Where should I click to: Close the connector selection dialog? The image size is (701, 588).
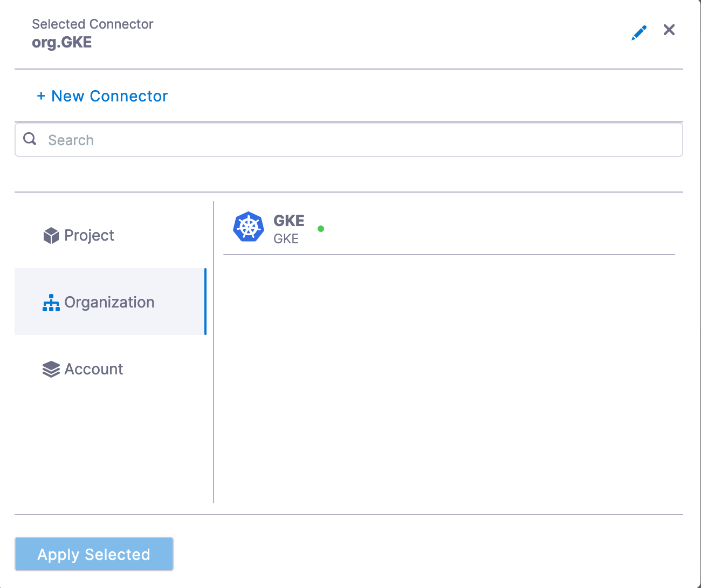[669, 30]
